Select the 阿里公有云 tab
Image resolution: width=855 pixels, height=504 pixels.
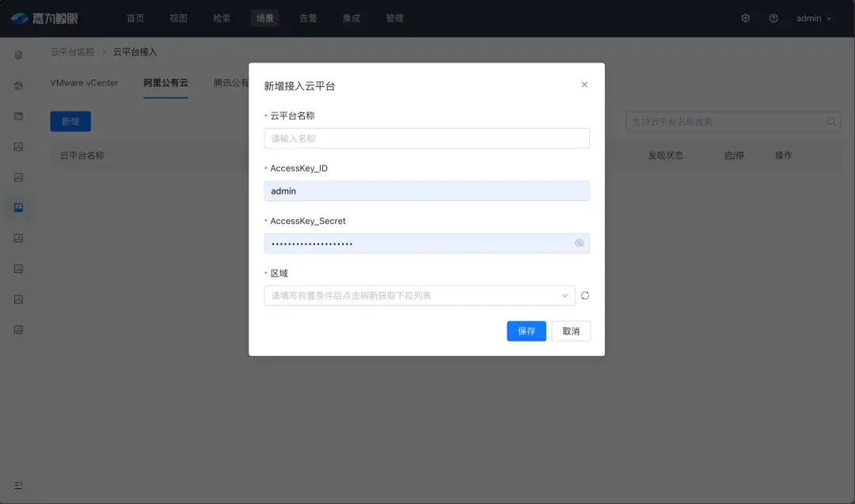pyautogui.click(x=166, y=82)
